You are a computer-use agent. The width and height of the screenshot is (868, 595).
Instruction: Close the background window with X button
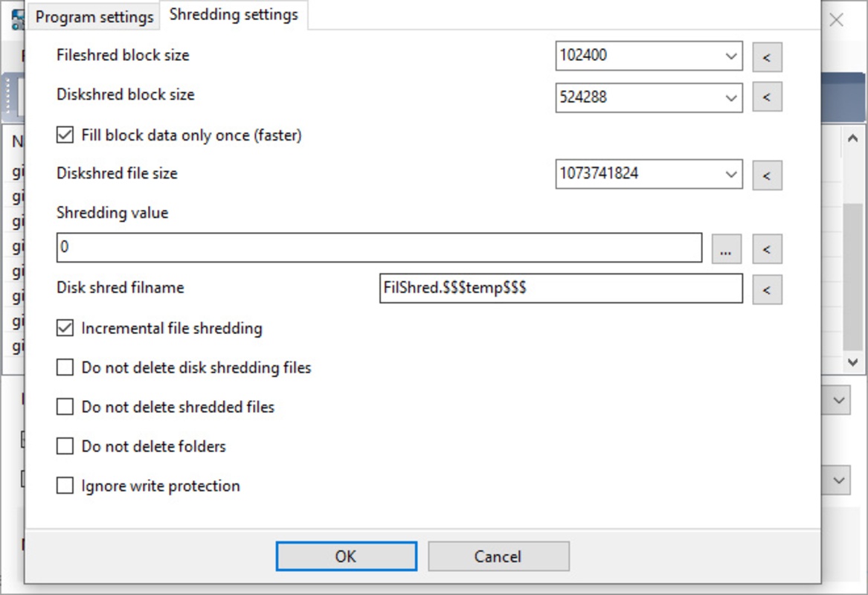[x=837, y=20]
